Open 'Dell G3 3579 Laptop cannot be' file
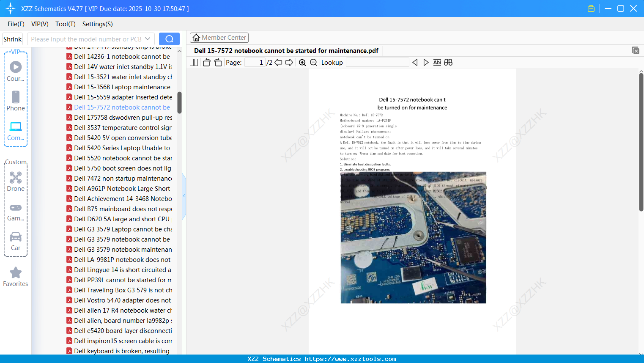Viewport: 644px width, 363px height. coord(119,229)
